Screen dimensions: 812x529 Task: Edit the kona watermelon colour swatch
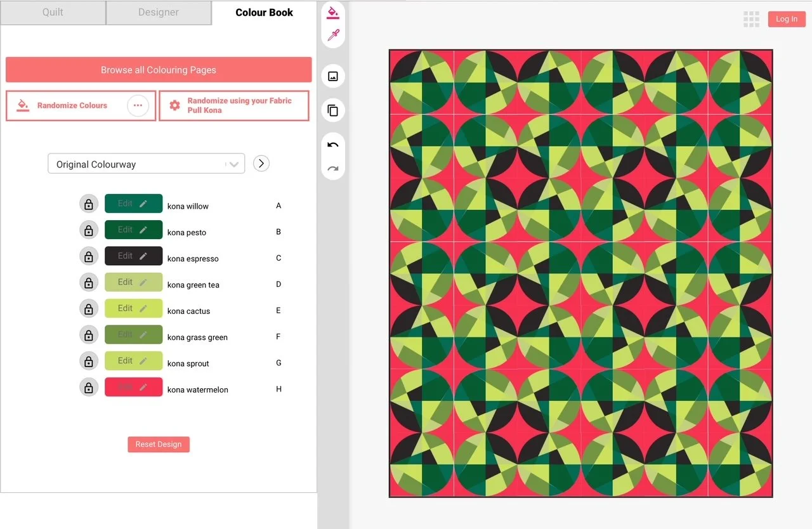(133, 387)
